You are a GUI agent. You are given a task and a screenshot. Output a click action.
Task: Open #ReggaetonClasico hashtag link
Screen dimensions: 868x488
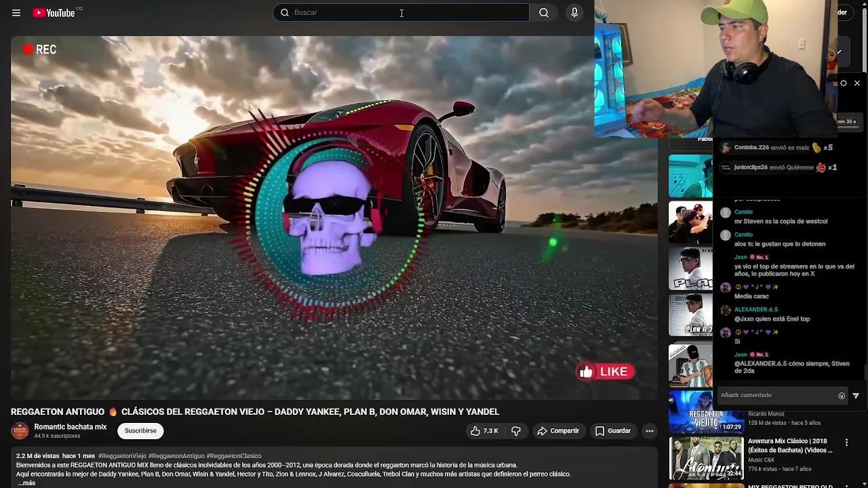pos(234,456)
